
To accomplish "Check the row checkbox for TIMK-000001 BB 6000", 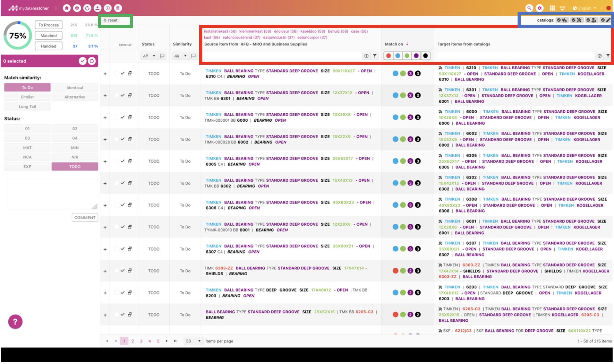I will (x=117, y=117).
